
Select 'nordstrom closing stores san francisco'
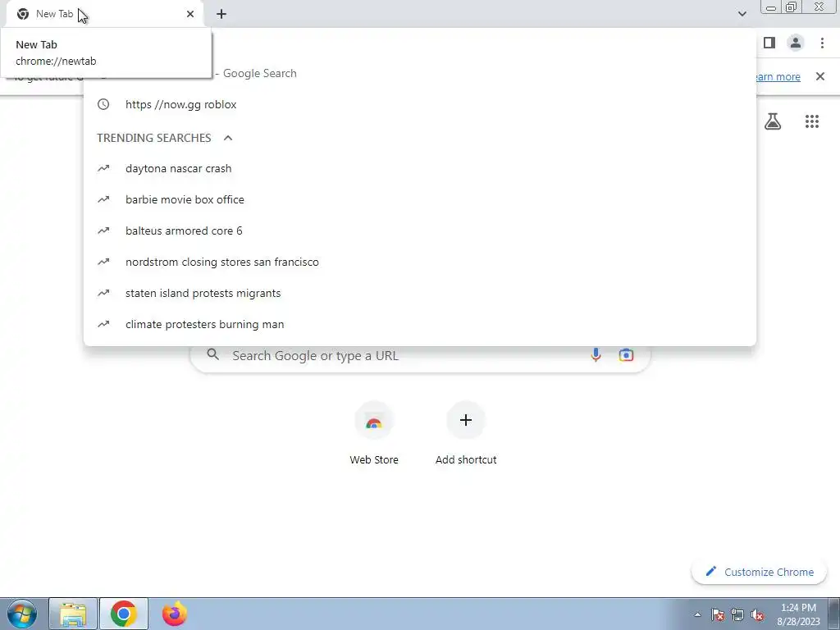420,262
